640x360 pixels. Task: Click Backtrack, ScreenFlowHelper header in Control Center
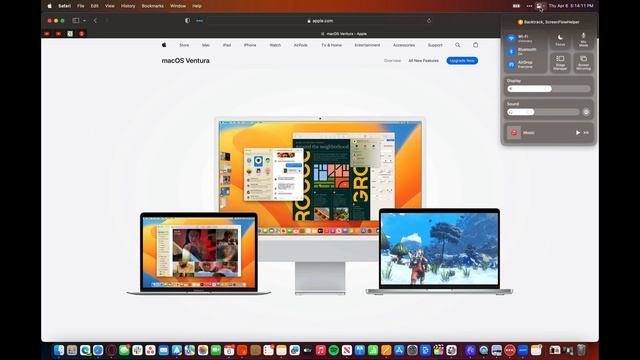tap(549, 22)
